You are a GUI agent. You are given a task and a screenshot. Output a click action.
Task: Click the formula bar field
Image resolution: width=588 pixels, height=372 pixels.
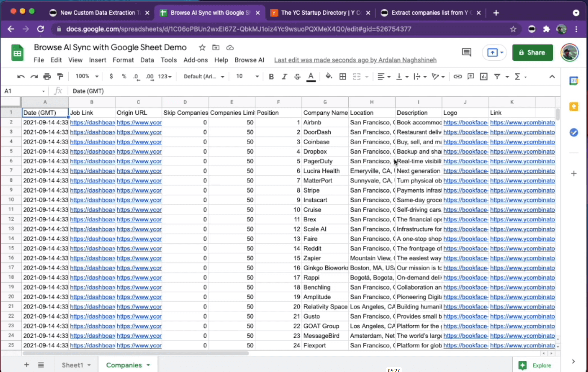tap(314, 91)
